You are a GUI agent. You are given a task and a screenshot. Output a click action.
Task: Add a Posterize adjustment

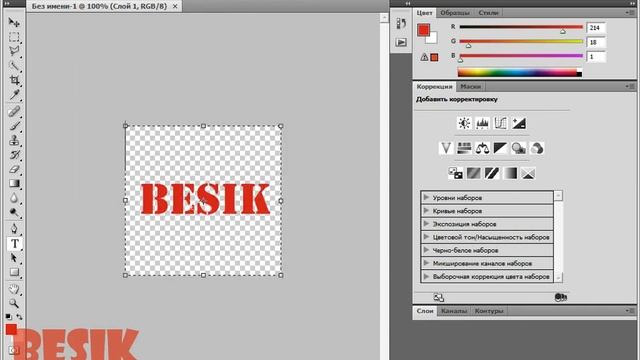pos(473,173)
